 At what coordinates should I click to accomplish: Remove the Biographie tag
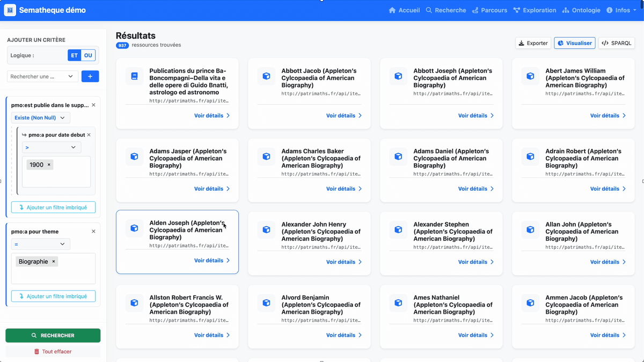54,262
